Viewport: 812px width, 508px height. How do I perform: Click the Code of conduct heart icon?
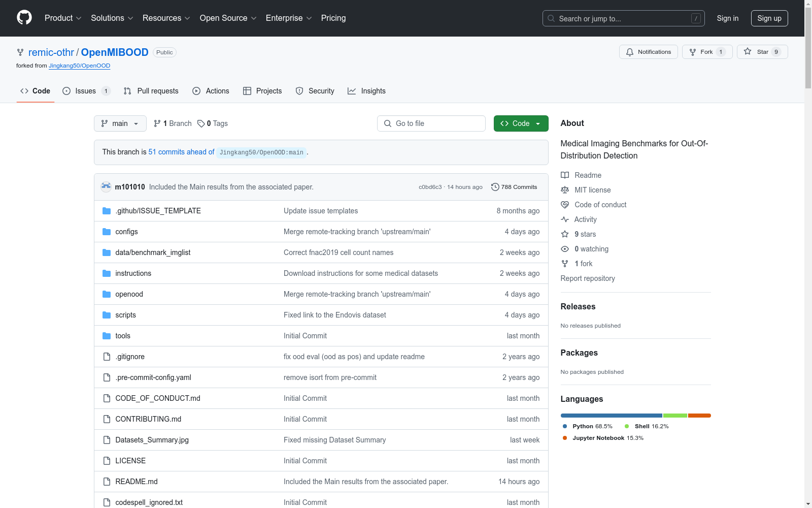pos(565,205)
